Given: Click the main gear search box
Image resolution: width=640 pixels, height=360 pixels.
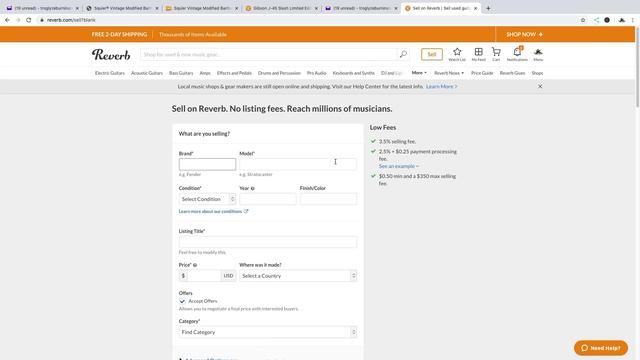Looking at the screenshot, I should [269, 54].
